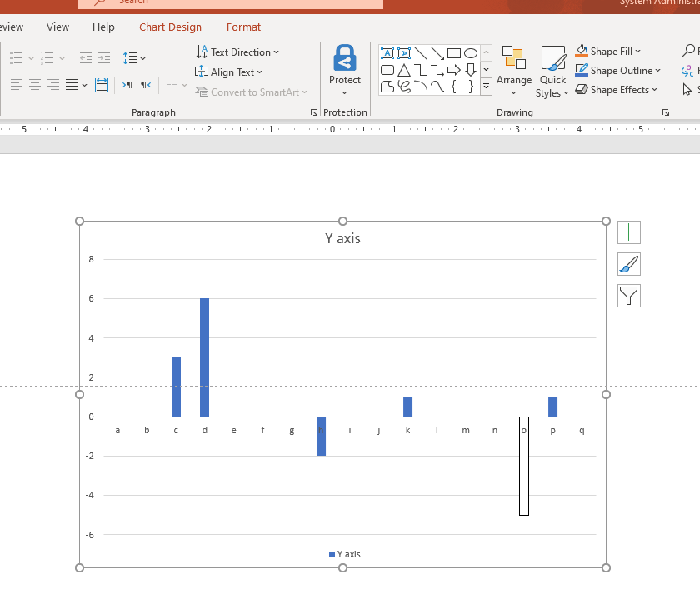
Task: Pick the Elbow Arrow Connector shape
Action: point(437,70)
